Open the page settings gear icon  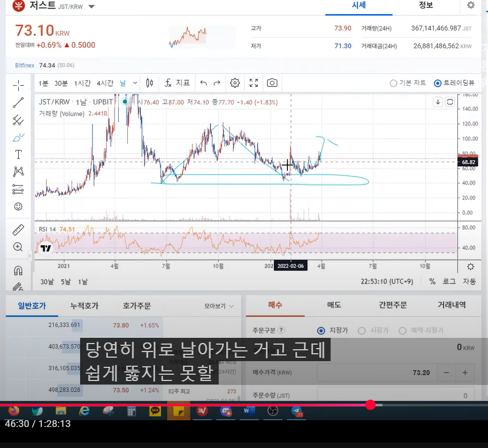(x=471, y=5)
